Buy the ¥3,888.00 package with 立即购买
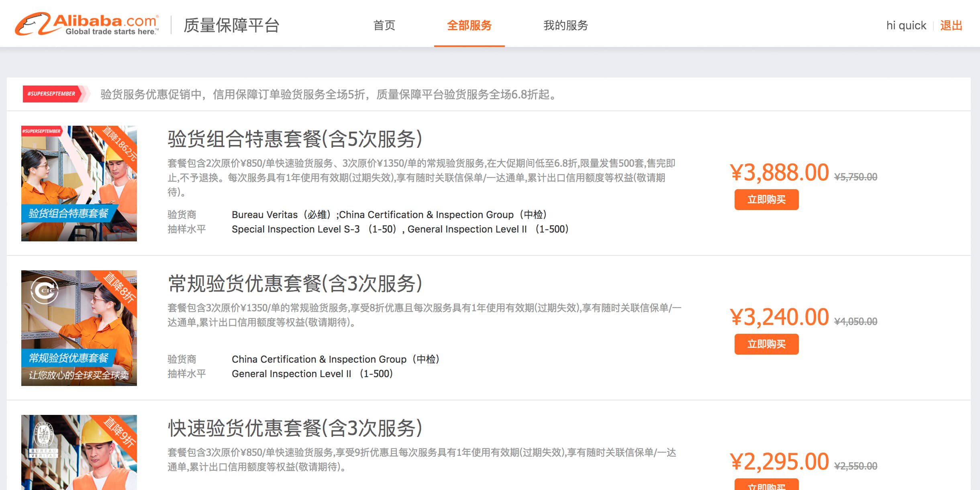Viewport: 980px width, 490px height. click(x=766, y=200)
